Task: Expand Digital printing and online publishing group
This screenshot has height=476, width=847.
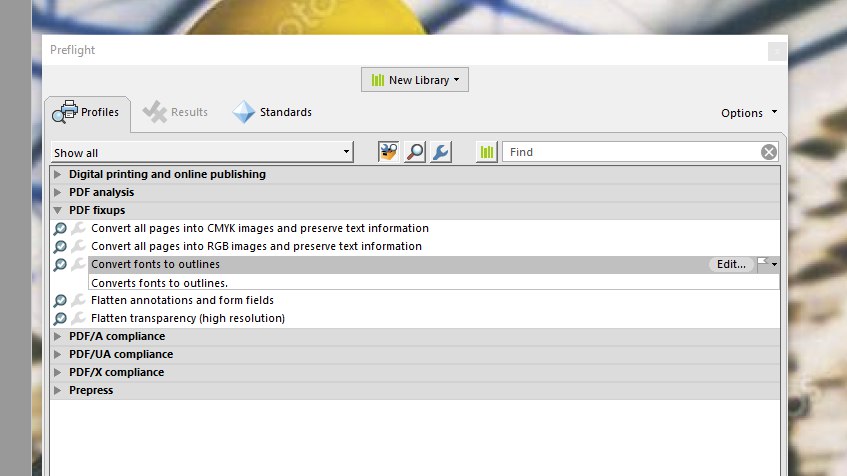Action: (x=57, y=174)
